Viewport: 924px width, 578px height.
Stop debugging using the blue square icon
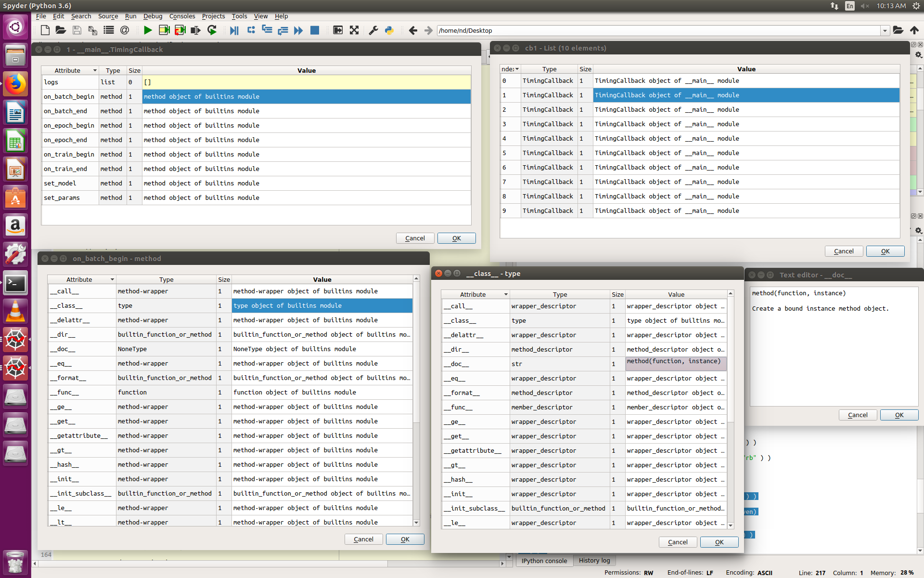(x=315, y=30)
